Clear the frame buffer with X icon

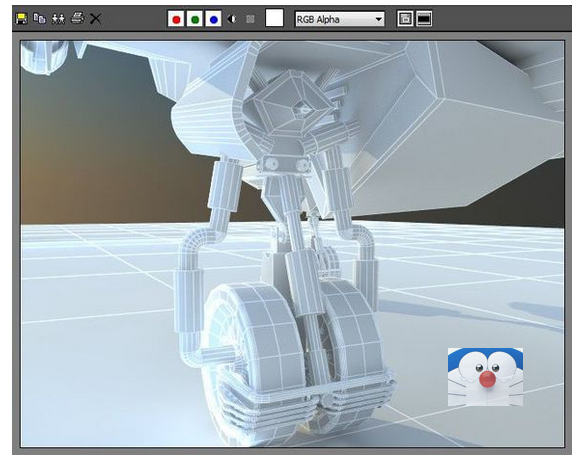click(x=95, y=19)
